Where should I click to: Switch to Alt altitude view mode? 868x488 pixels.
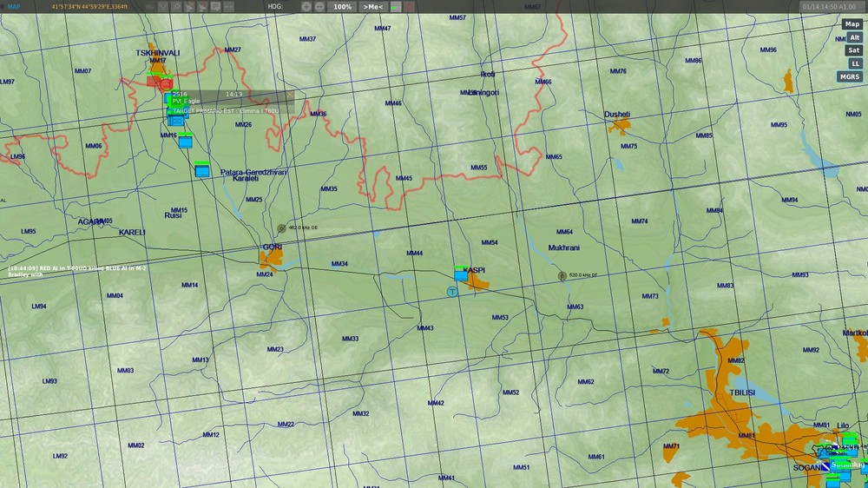(x=854, y=37)
